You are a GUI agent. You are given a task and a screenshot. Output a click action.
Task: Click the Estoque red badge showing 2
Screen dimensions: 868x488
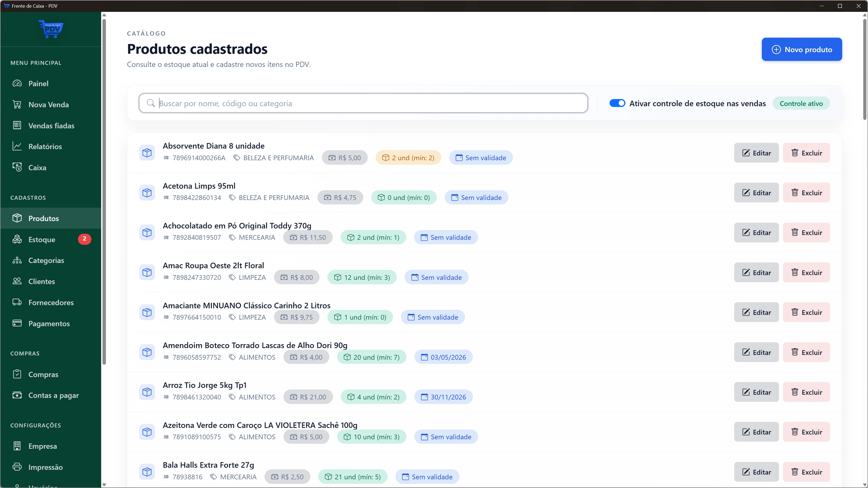click(x=84, y=239)
